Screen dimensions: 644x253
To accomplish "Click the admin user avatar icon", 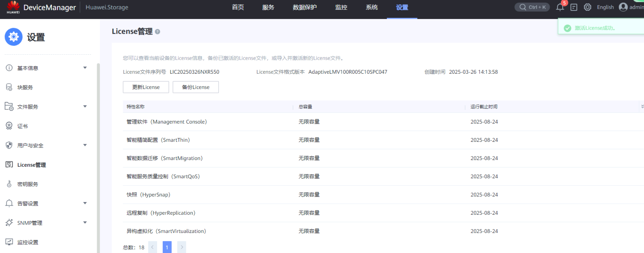I will click(623, 7).
